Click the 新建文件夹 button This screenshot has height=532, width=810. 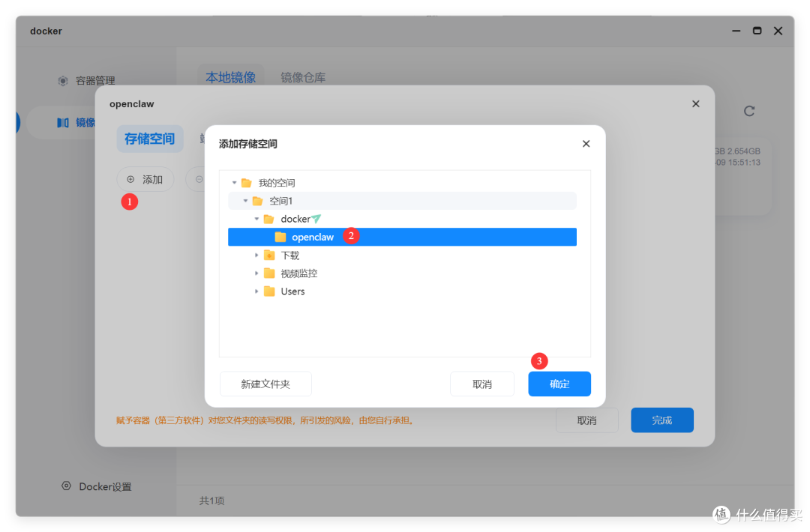click(265, 384)
